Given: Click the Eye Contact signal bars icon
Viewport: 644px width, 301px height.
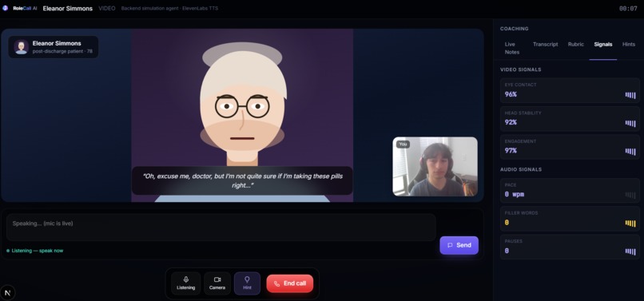Looking at the screenshot, I should click(x=630, y=95).
